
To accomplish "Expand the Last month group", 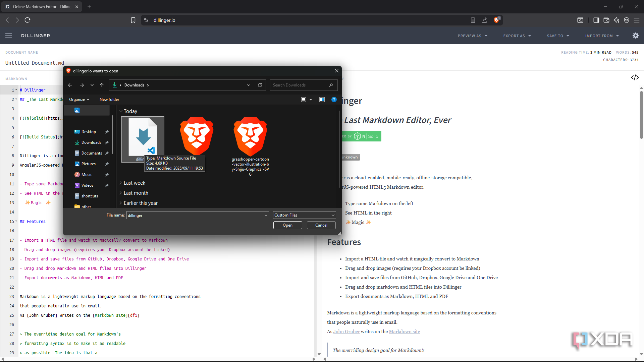I will coord(121,193).
